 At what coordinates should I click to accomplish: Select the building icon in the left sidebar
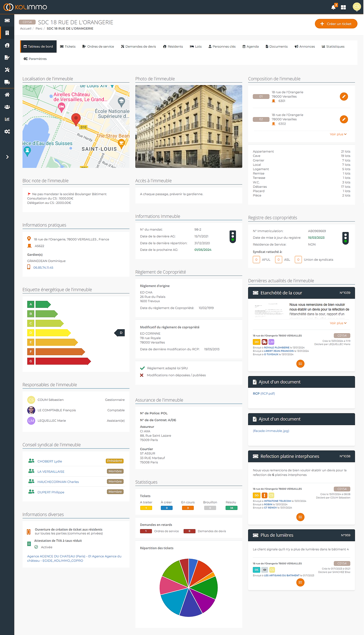tap(7, 33)
